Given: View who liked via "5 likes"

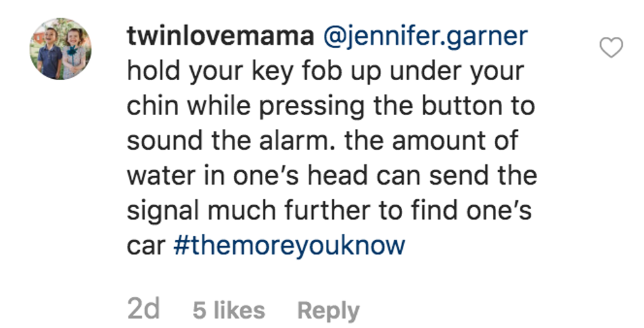Looking at the screenshot, I should (229, 310).
